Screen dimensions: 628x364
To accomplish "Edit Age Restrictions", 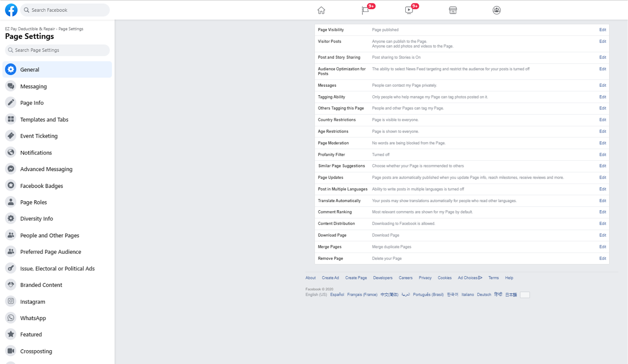I will [602, 131].
